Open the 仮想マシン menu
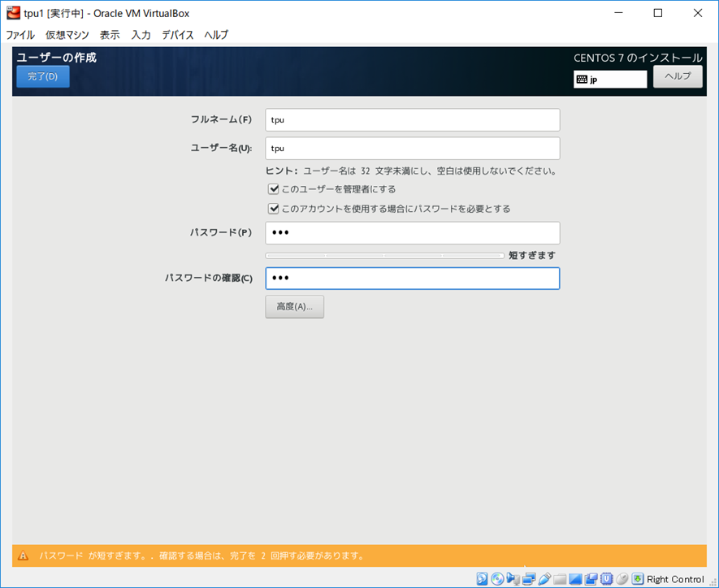Image resolution: width=719 pixels, height=588 pixels. pos(67,35)
